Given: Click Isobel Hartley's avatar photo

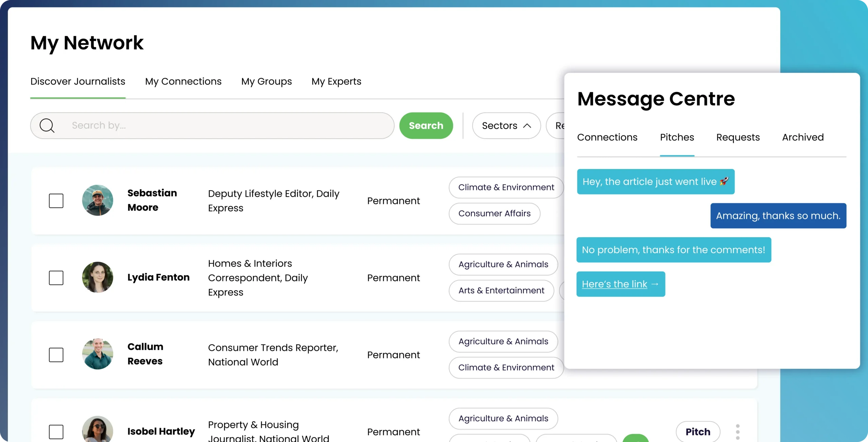Looking at the screenshot, I should tap(98, 429).
